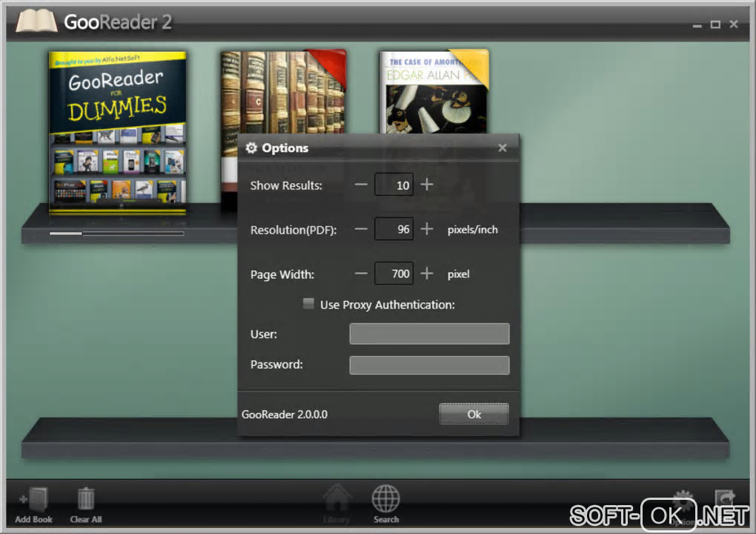Decrease the Show Results value
756x534 pixels.
(x=361, y=185)
